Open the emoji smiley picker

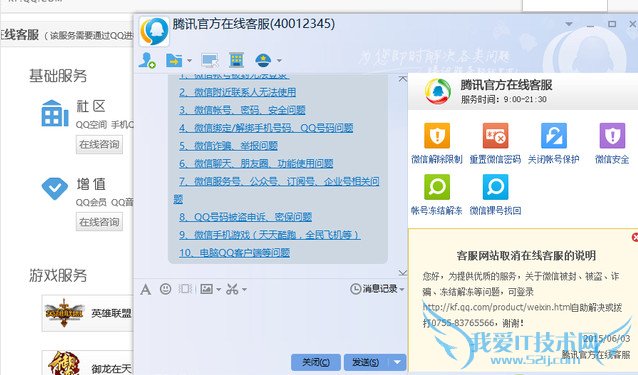(x=166, y=289)
